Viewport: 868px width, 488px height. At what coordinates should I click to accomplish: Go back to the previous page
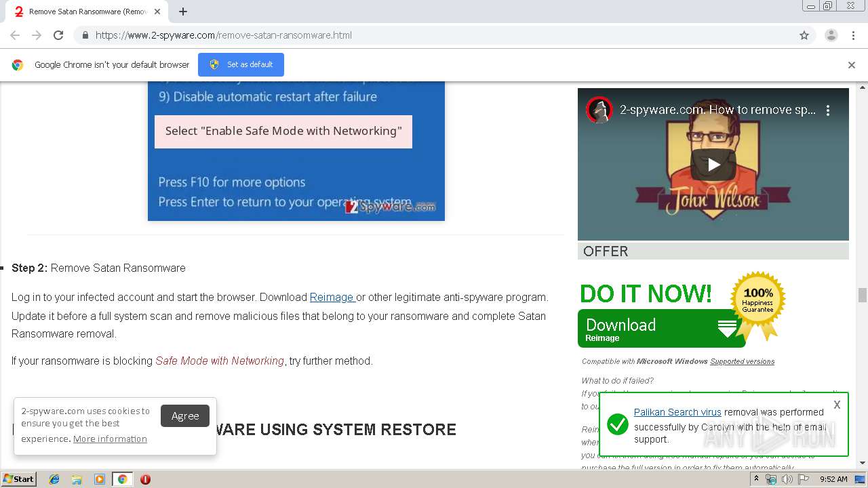coord(15,35)
